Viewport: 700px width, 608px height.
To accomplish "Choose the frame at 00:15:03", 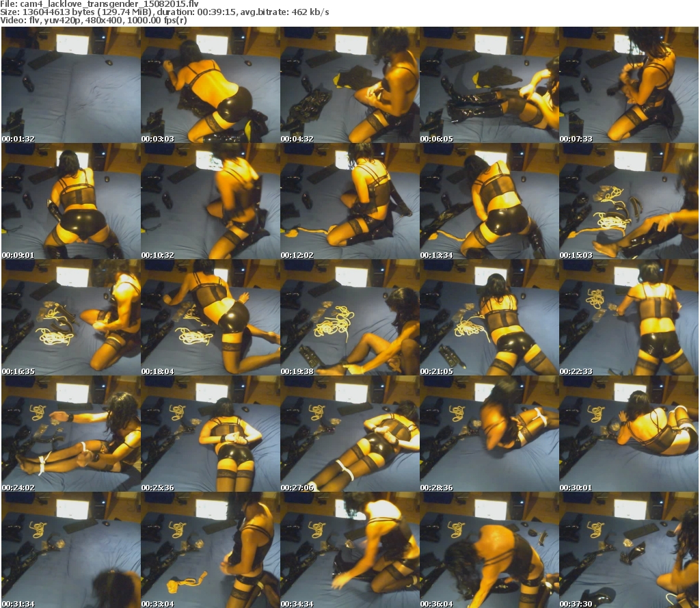I will click(x=629, y=201).
